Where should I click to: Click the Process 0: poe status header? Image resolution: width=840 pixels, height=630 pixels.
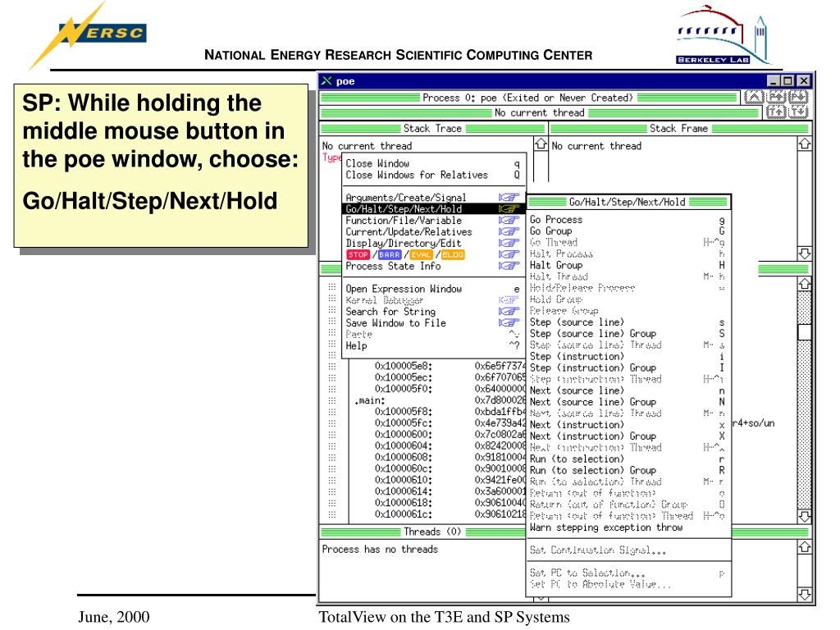click(x=527, y=98)
